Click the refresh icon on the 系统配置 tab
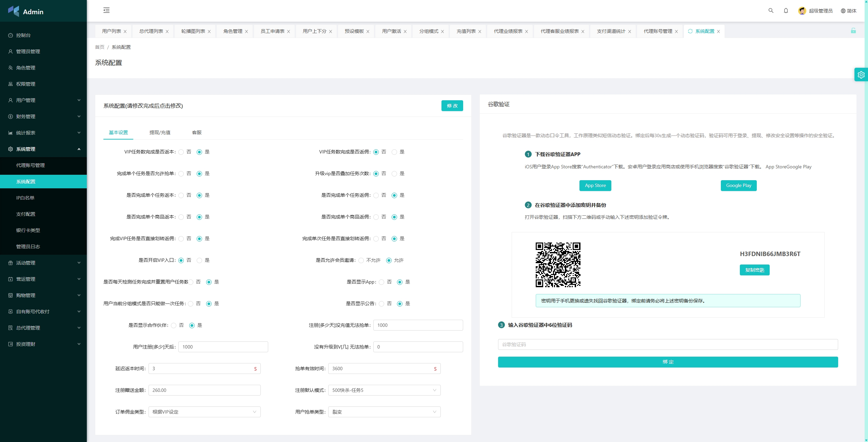The height and width of the screenshot is (442, 868). coord(690,31)
